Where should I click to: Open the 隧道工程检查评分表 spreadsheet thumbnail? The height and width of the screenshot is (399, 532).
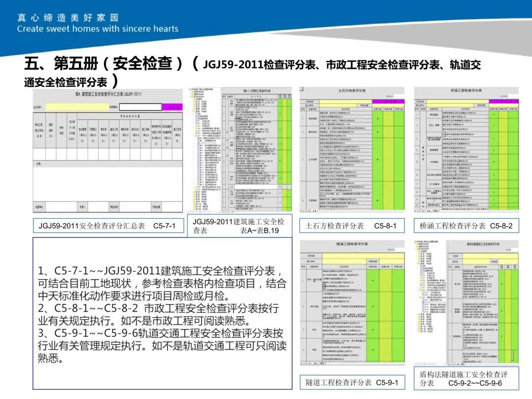(x=352, y=303)
